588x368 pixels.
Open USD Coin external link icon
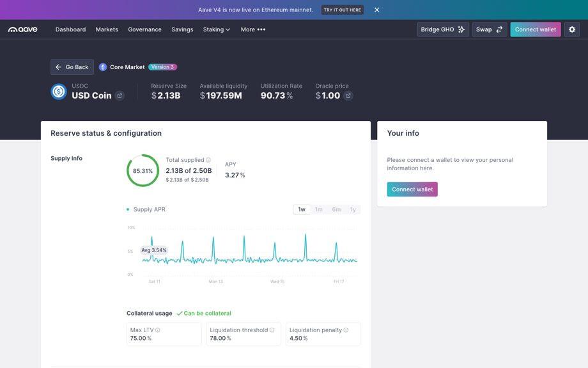pyautogui.click(x=120, y=96)
